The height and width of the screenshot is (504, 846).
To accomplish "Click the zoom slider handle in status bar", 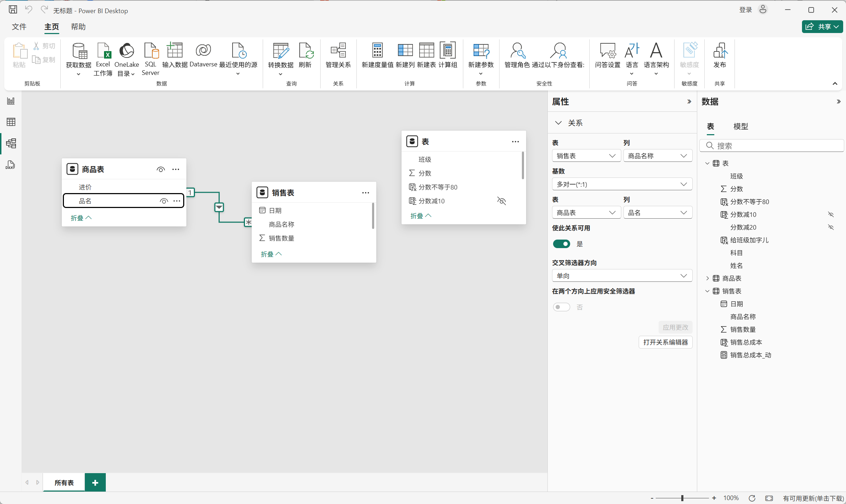I will click(682, 498).
